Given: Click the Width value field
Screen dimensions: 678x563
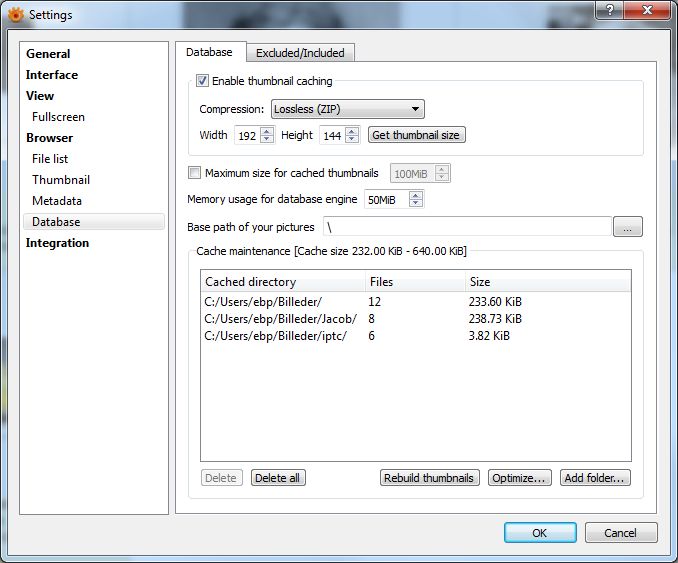Looking at the screenshot, I should [x=248, y=136].
